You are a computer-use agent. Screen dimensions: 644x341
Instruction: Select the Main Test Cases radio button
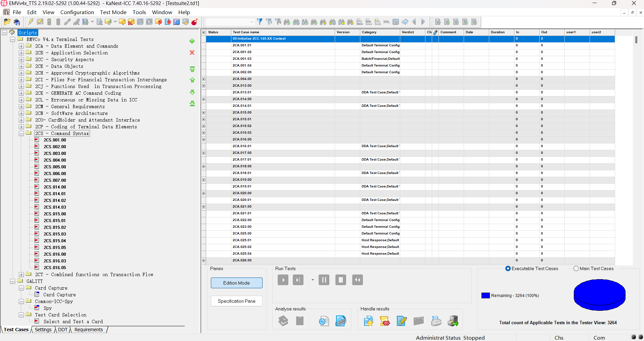[x=576, y=268]
